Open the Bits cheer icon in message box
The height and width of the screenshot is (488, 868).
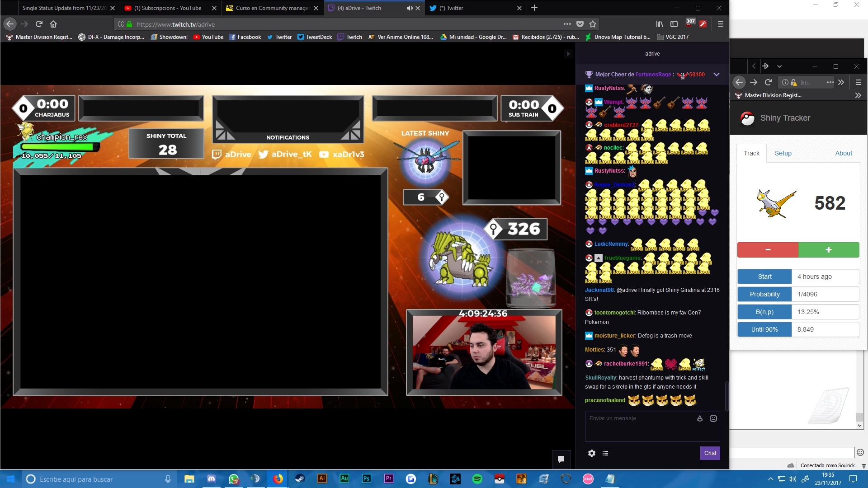(x=699, y=418)
